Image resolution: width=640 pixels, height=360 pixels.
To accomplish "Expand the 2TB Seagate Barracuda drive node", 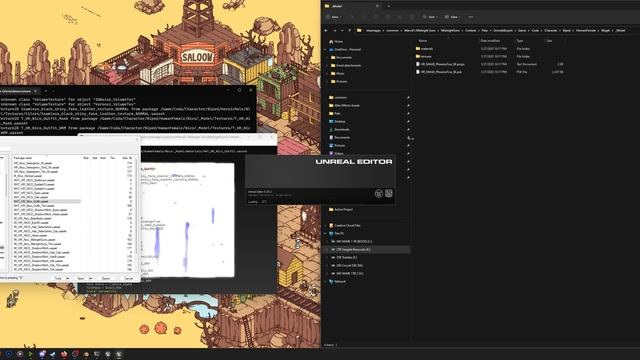I will point(327,249).
